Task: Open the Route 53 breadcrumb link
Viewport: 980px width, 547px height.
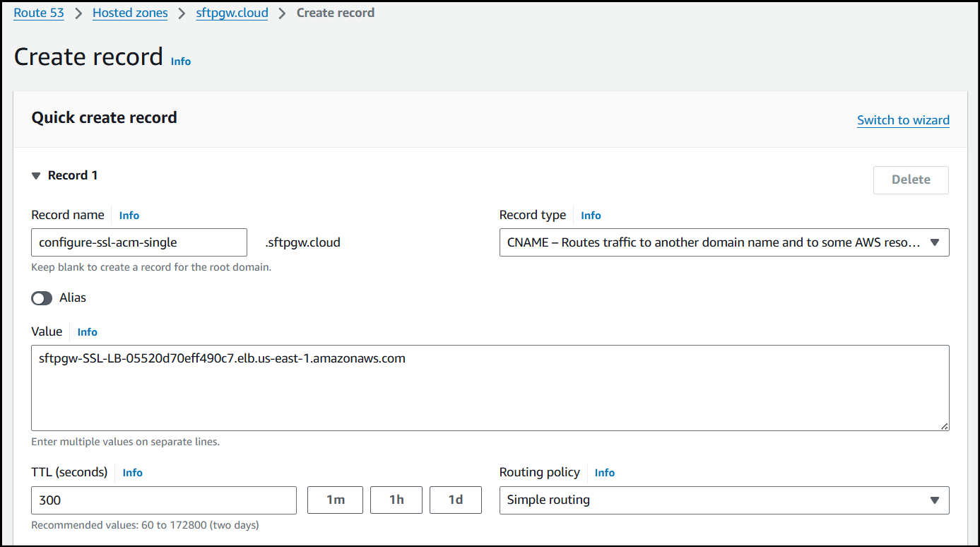Action: click(x=39, y=13)
